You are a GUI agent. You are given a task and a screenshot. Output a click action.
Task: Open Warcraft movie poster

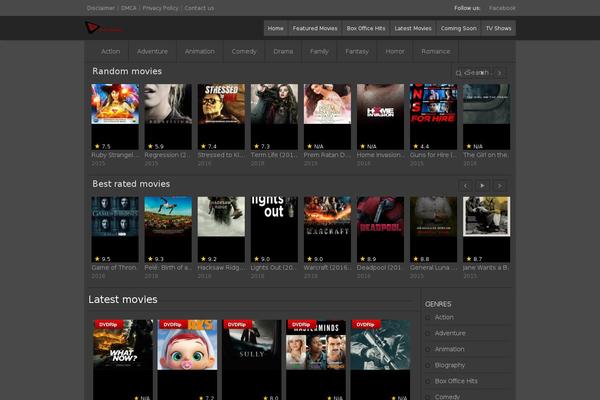(x=327, y=229)
